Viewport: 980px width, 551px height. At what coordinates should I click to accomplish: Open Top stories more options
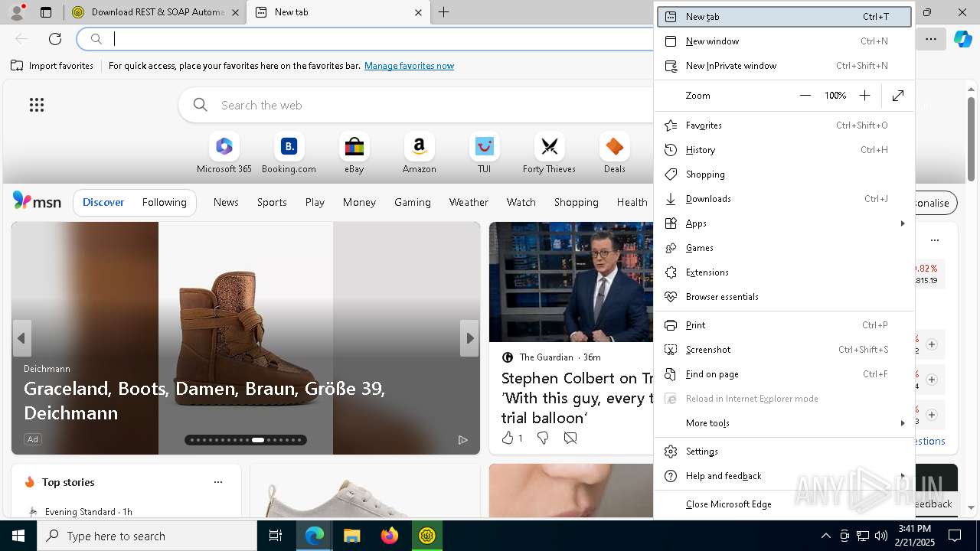click(218, 482)
